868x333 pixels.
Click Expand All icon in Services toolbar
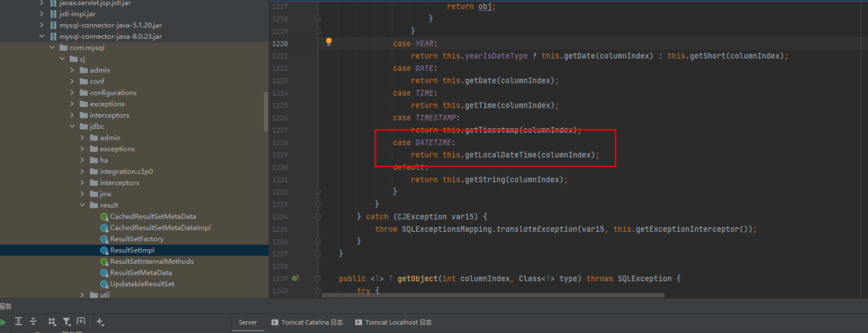click(x=19, y=322)
